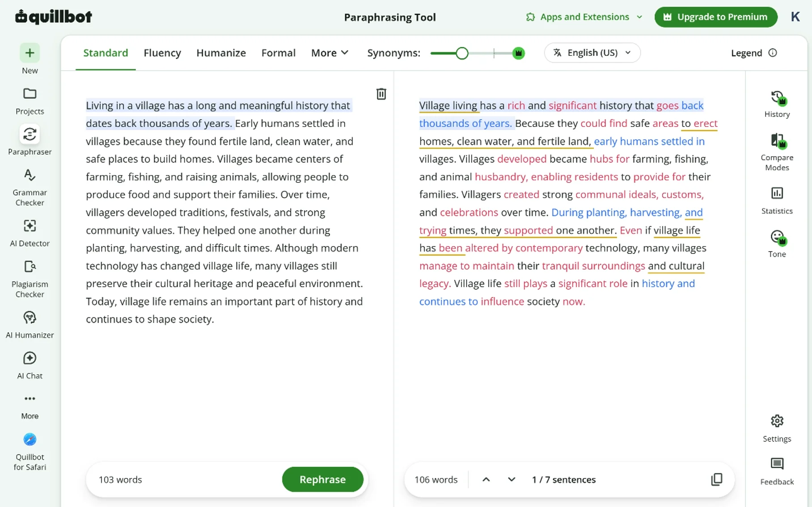Open the QuillBot logo home link
Image resolution: width=812 pixels, height=507 pixels.
(54, 17)
